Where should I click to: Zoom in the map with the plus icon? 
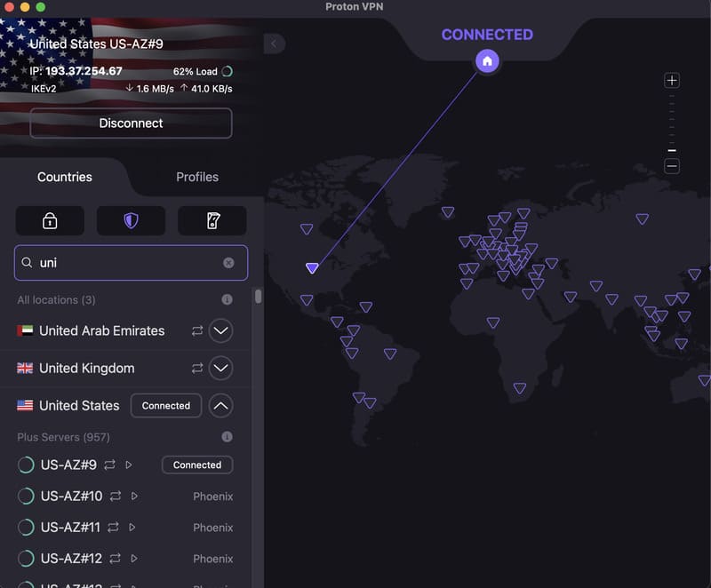coord(672,80)
